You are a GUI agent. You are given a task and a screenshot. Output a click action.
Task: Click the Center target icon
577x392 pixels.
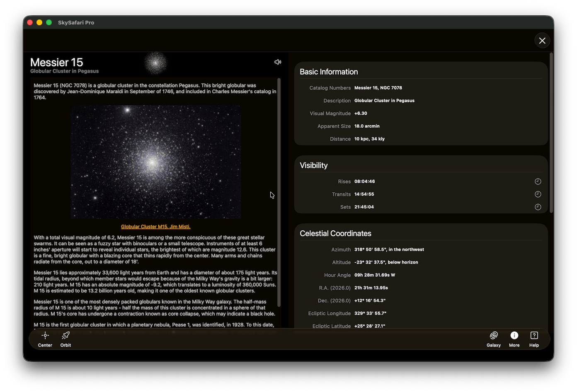point(45,335)
